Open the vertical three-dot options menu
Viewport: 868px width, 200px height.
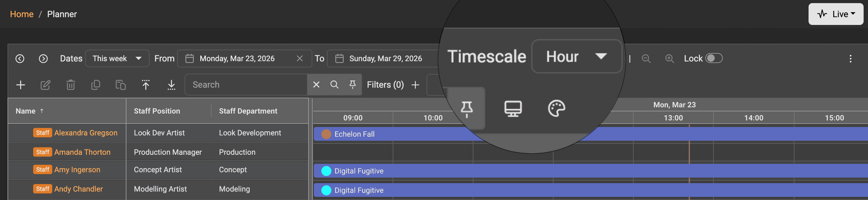pos(850,59)
